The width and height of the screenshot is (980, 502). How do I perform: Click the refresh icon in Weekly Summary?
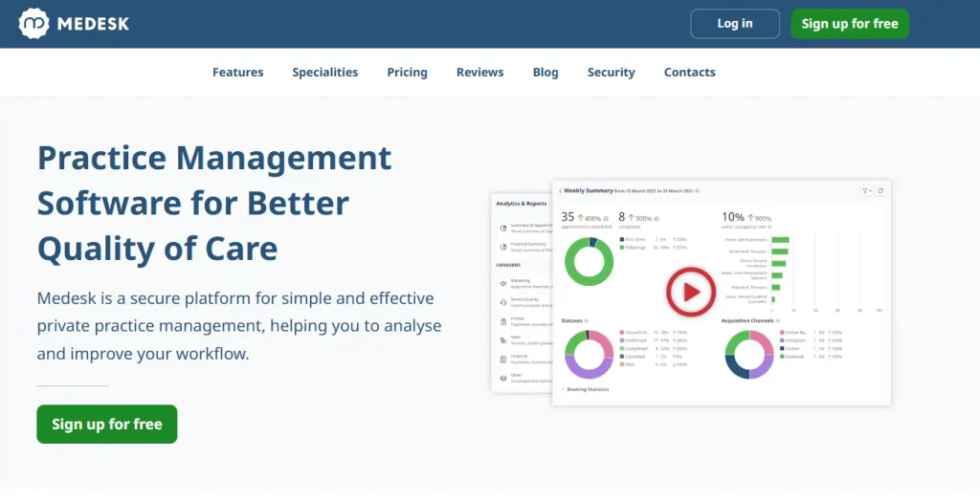880,191
